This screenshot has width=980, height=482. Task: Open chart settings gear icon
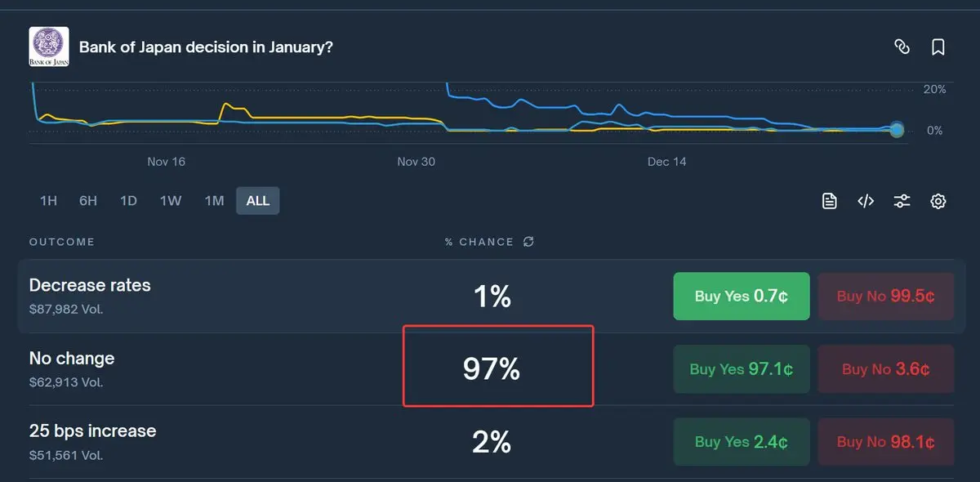[x=938, y=201]
